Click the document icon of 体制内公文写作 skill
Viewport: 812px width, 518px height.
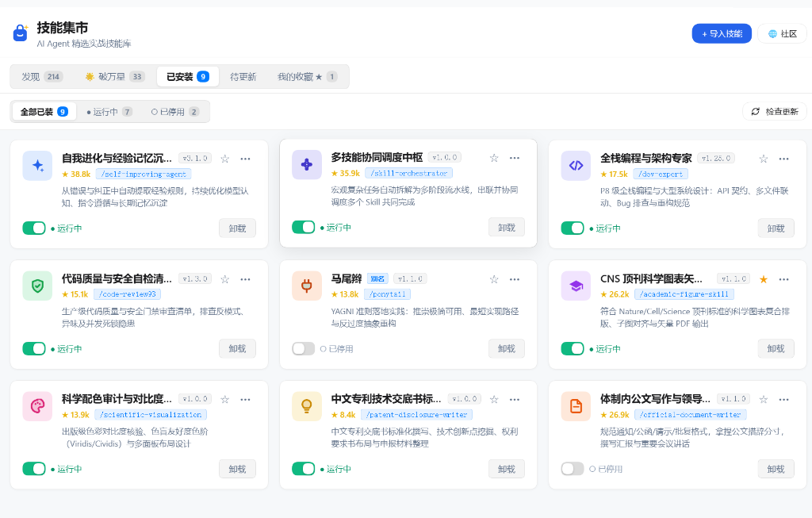[x=576, y=406]
